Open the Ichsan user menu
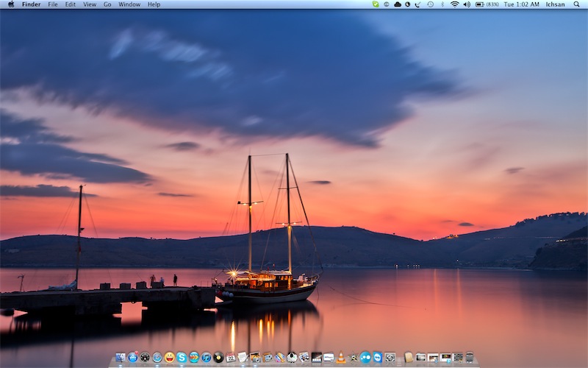 (x=555, y=4)
